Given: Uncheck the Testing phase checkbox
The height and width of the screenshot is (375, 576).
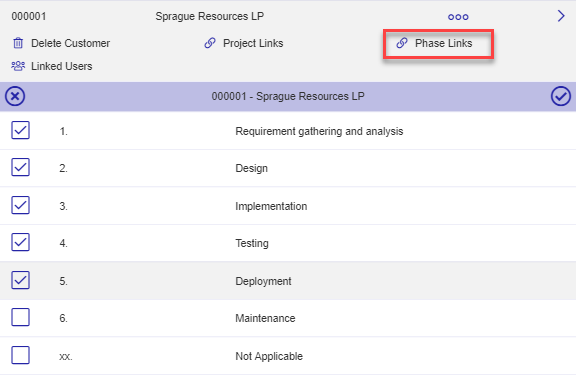Looking at the screenshot, I should point(21,242).
